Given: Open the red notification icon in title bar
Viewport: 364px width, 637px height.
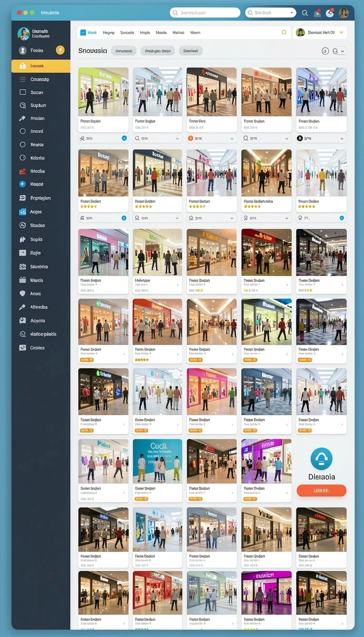Looking at the screenshot, I should coord(318,13).
